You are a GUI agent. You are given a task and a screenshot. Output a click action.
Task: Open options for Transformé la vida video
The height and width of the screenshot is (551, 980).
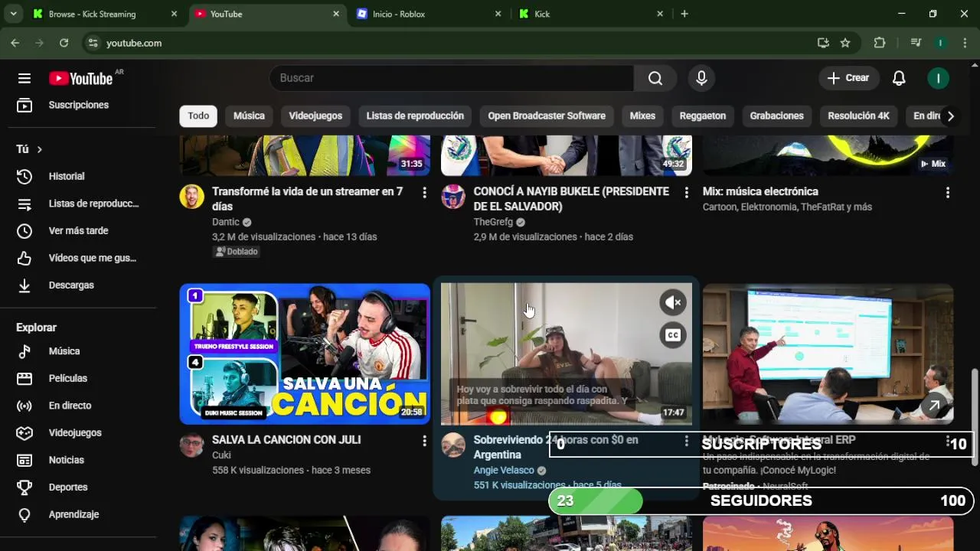424,193
